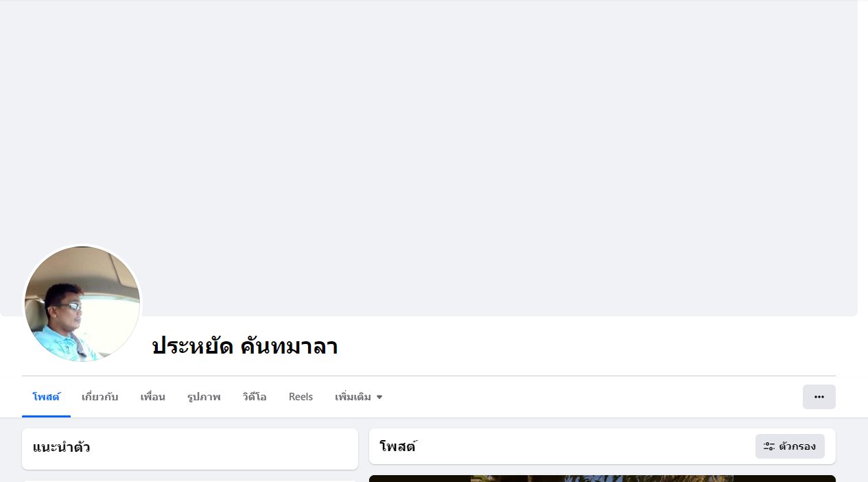Image resolution: width=868 pixels, height=482 pixels.
Task: Open the round profile picture
Action: click(x=82, y=304)
